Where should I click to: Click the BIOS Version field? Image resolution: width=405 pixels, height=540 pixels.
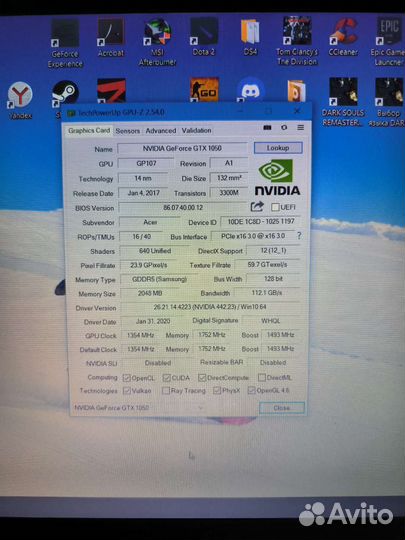[183, 208]
